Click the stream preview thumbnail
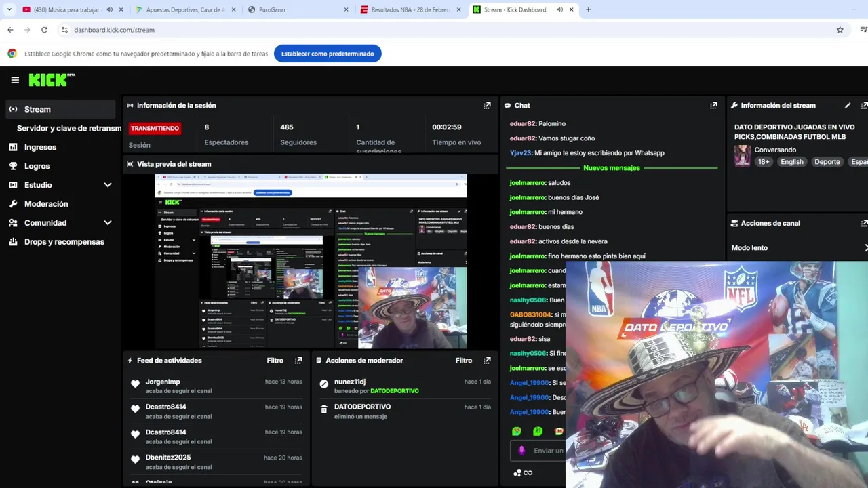This screenshot has height=488, width=868. [311, 261]
